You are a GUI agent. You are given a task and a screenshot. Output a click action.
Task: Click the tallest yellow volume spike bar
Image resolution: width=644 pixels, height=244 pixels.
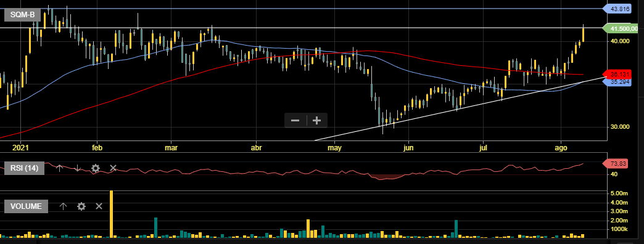(111, 214)
